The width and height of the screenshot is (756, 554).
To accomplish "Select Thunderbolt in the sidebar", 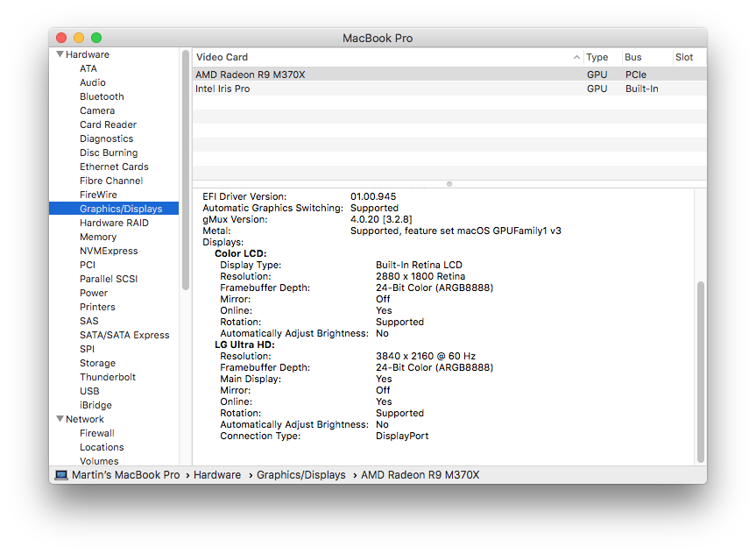I will point(108,376).
